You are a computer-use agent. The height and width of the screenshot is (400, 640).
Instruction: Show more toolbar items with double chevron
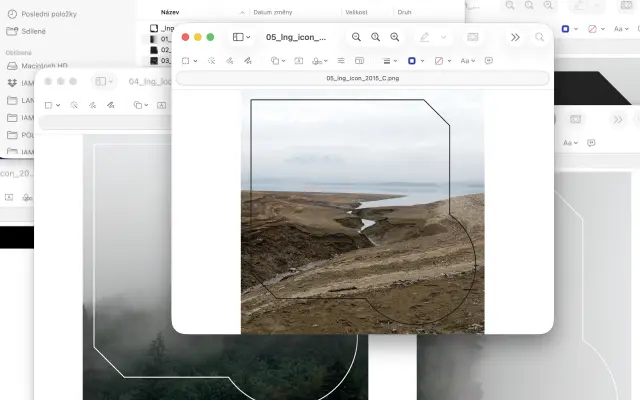coord(515,37)
